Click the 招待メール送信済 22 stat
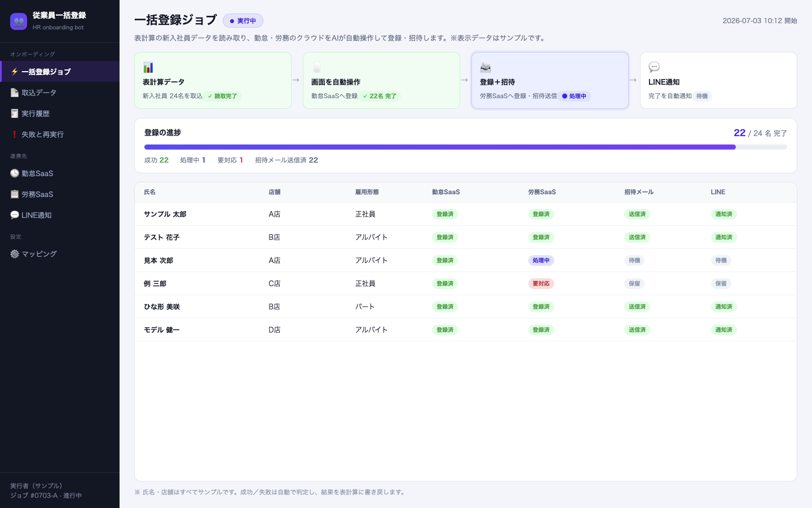The height and width of the screenshot is (508, 812). [286, 160]
